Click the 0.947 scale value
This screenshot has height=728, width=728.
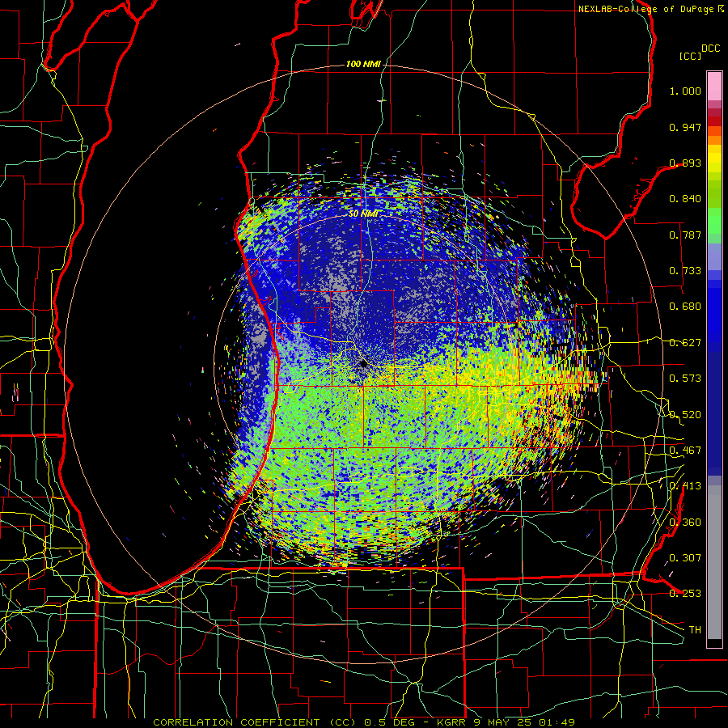[x=685, y=127]
